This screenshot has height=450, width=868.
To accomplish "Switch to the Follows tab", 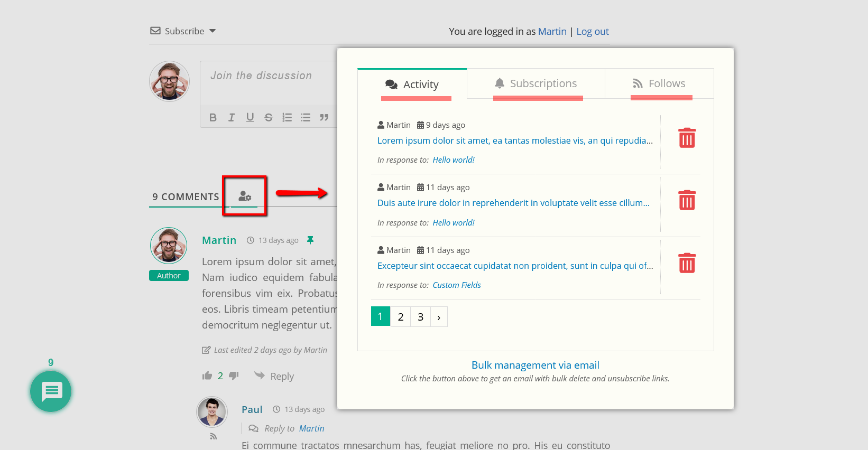I will tap(659, 83).
